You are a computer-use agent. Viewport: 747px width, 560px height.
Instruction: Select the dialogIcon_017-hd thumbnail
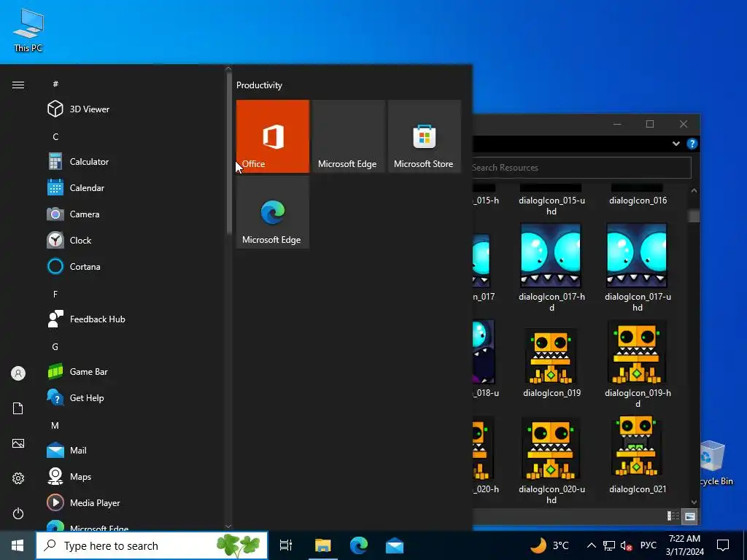coord(551,255)
